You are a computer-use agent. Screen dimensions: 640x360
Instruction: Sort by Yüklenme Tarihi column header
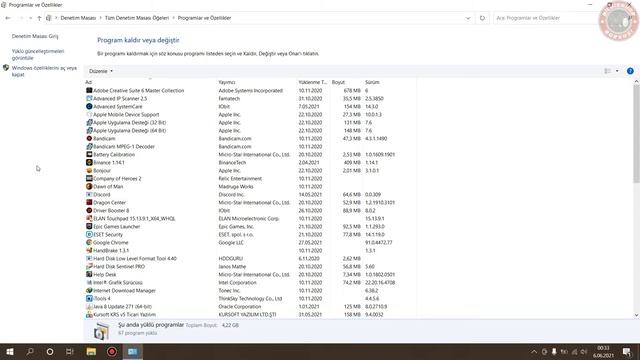[313, 82]
